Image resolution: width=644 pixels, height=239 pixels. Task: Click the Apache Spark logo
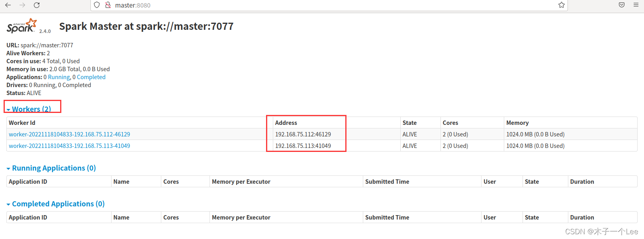pos(22,26)
